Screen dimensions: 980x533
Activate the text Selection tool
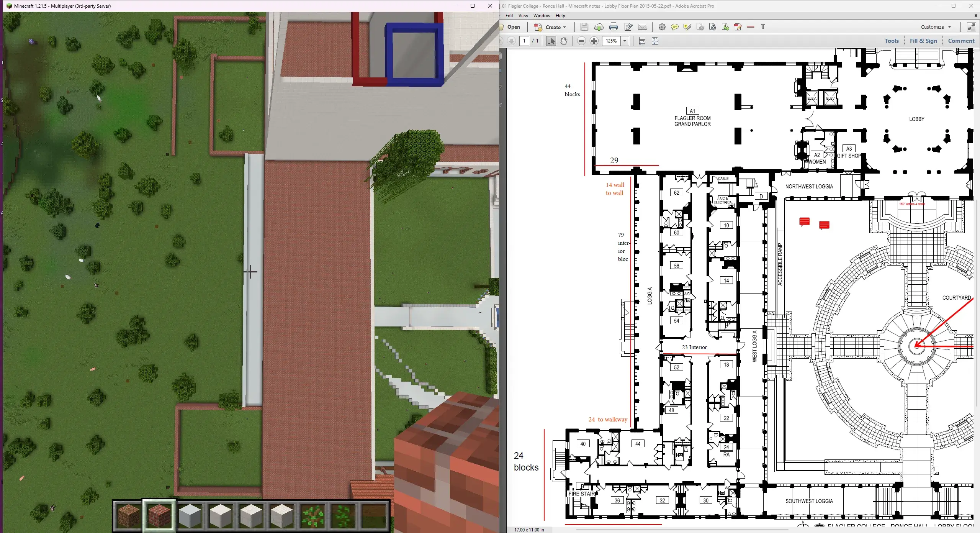551,41
